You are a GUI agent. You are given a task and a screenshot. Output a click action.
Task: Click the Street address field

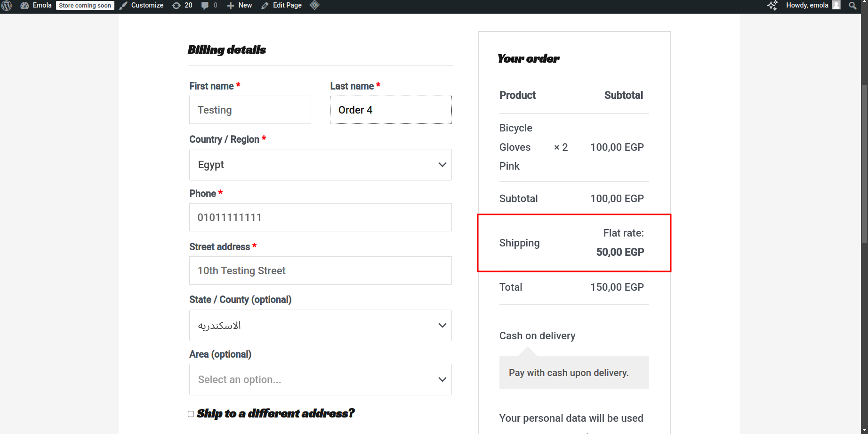[321, 270]
